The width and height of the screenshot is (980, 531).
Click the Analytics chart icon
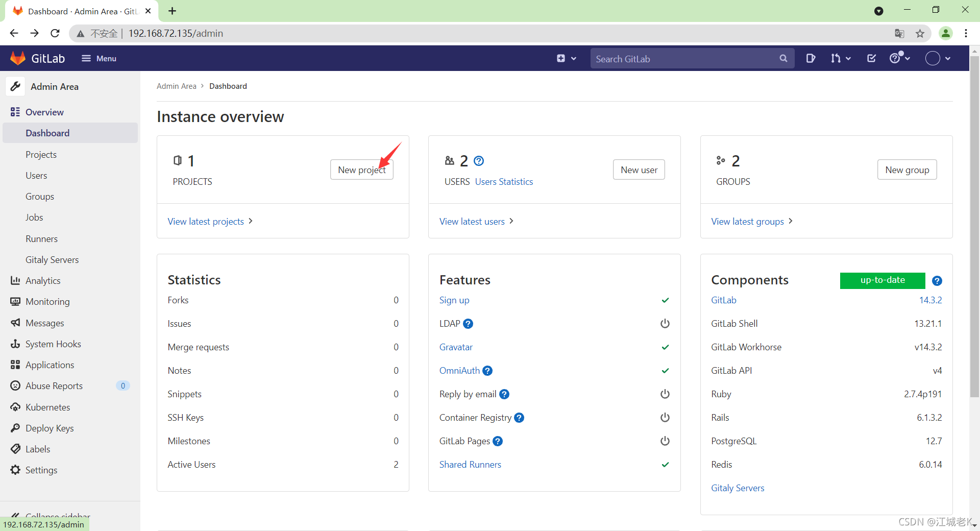[15, 280]
